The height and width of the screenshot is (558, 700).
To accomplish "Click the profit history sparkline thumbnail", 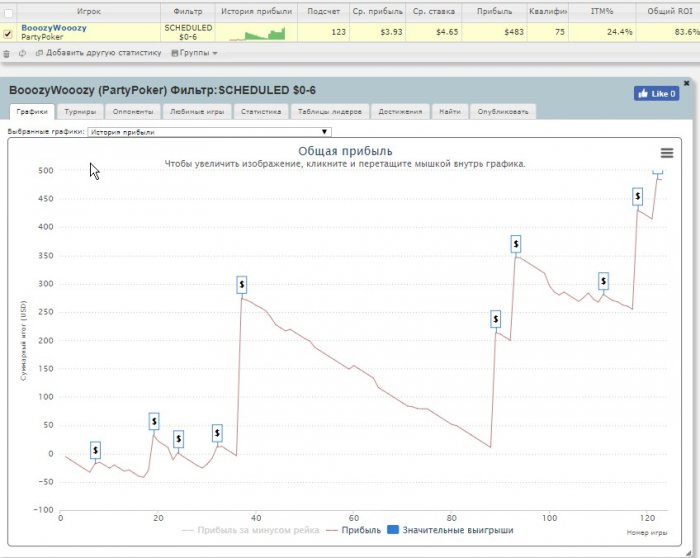I will pos(257,33).
